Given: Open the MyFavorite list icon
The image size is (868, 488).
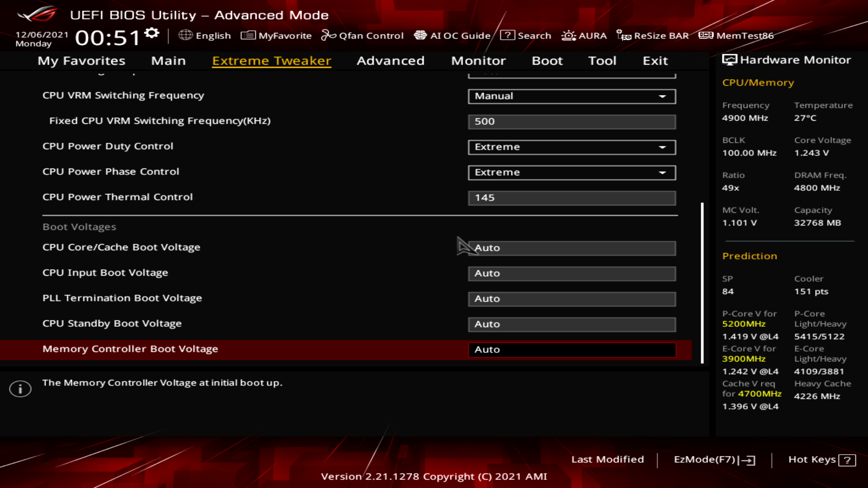Looking at the screenshot, I should pyautogui.click(x=248, y=35).
